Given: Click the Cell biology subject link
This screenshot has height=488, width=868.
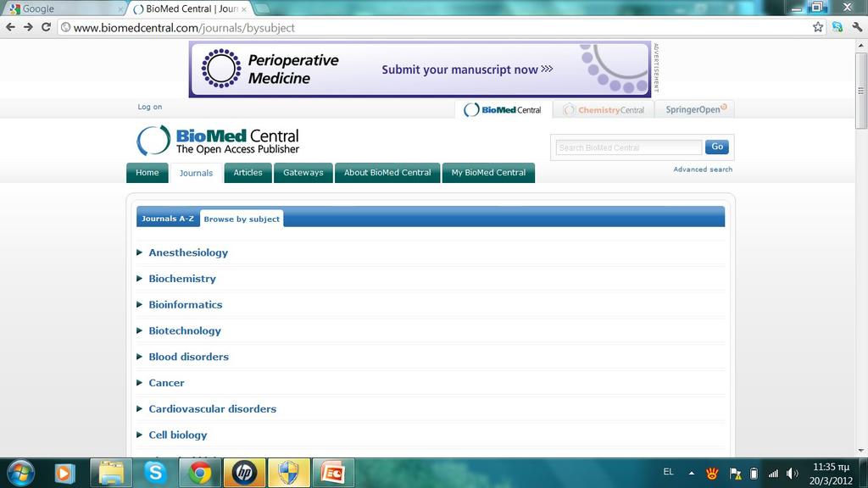Looking at the screenshot, I should [x=178, y=435].
